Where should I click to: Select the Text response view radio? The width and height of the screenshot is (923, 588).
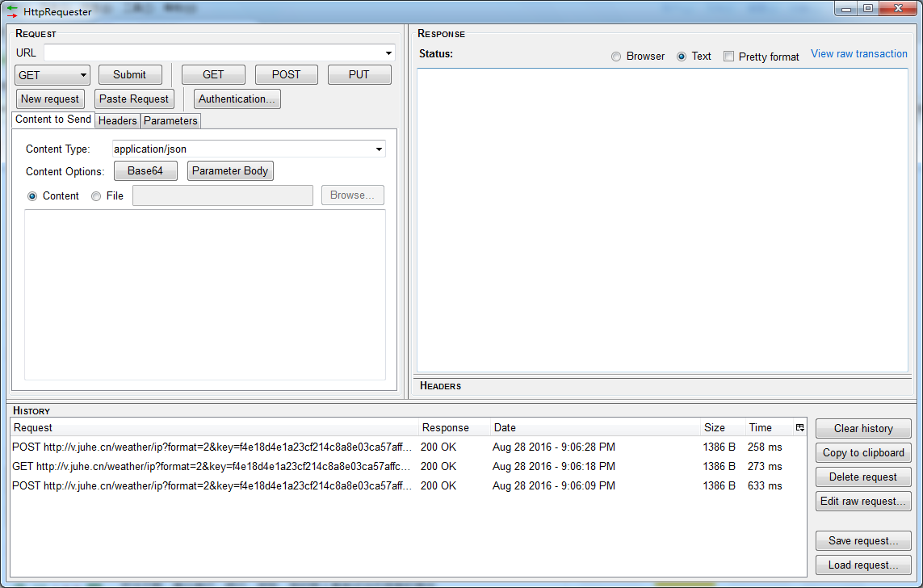click(681, 57)
